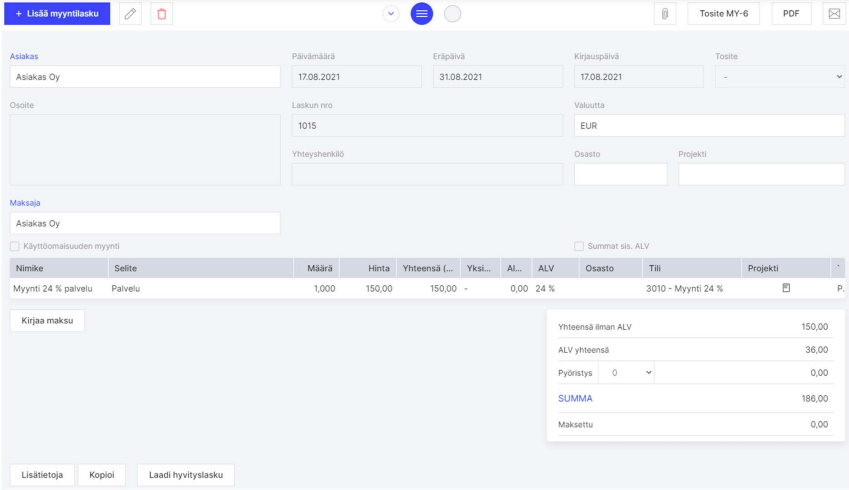
Task: Click the Maksaja link label
Action: point(25,202)
